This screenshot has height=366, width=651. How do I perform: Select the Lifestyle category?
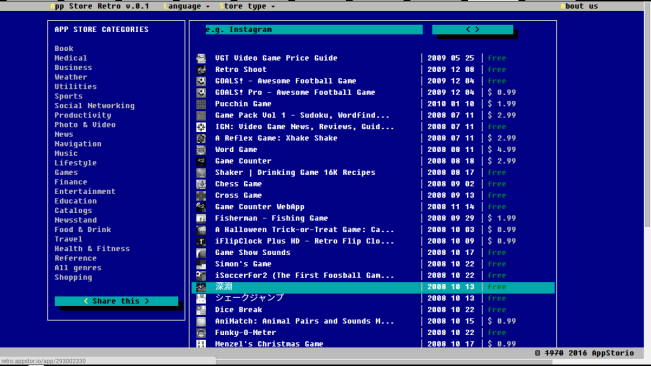76,163
